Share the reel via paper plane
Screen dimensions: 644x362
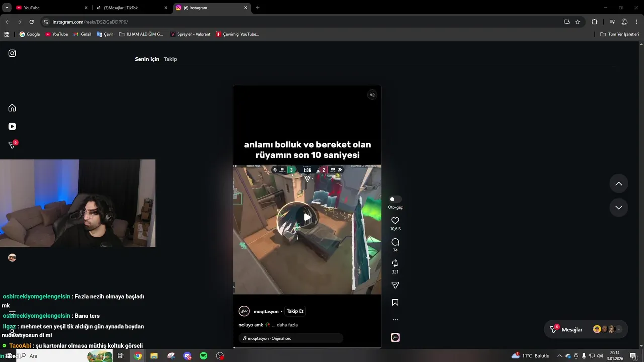(395, 285)
